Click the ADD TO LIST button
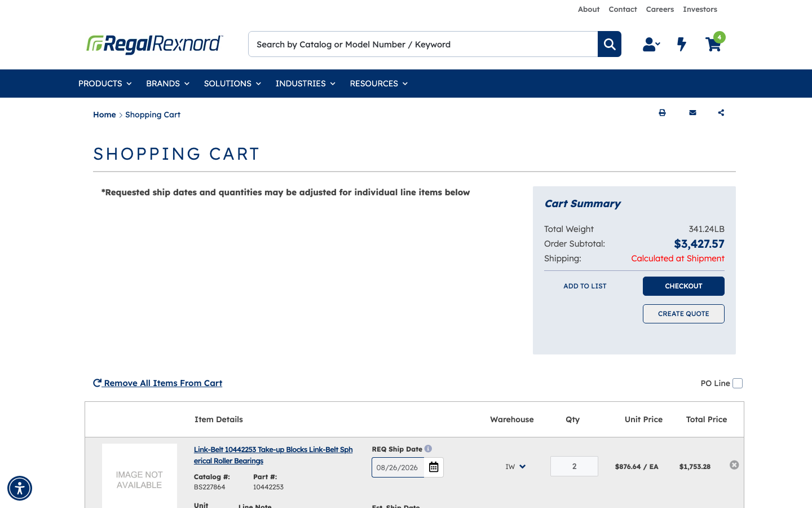Viewport: 812px width, 508px height. (x=585, y=286)
